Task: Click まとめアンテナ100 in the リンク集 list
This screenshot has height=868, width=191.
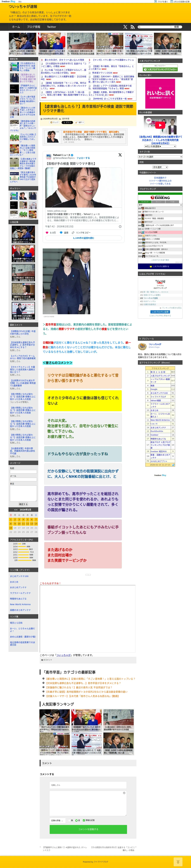Action: click(x=19, y=576)
